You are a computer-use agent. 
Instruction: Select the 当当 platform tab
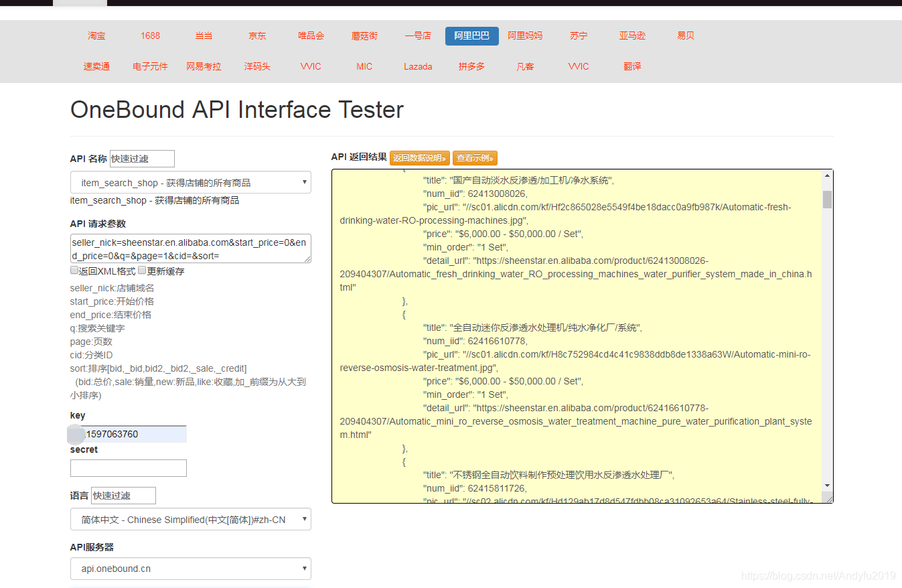204,36
